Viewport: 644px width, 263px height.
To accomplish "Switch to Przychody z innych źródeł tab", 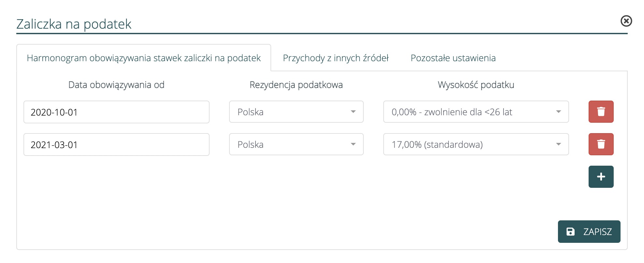I will pos(335,58).
